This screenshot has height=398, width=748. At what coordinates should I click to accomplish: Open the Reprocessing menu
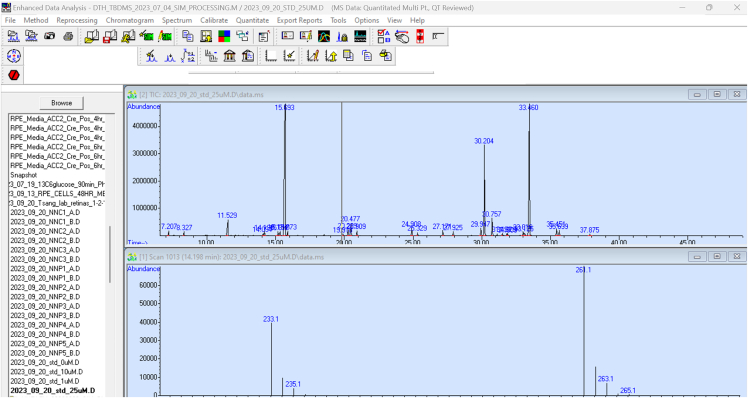pyautogui.click(x=77, y=20)
